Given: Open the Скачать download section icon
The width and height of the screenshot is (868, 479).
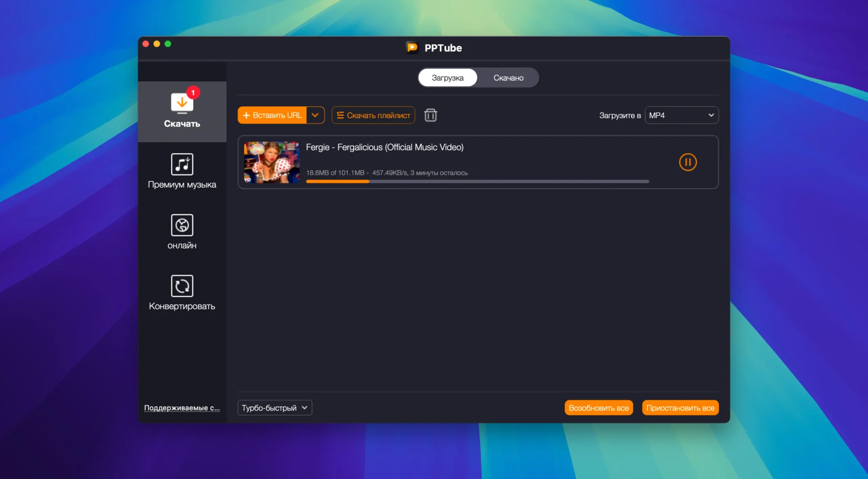Looking at the screenshot, I should tap(182, 103).
